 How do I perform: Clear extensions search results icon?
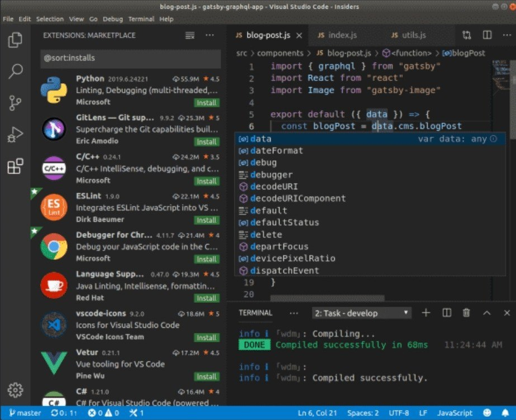(x=190, y=35)
